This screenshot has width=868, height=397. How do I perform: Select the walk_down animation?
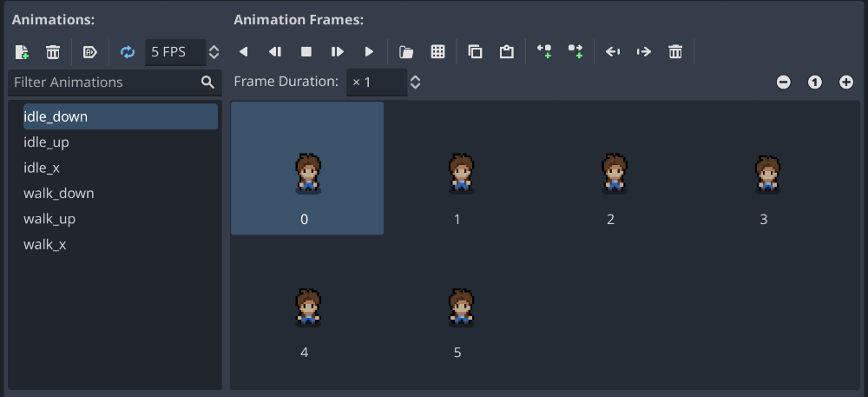59,193
